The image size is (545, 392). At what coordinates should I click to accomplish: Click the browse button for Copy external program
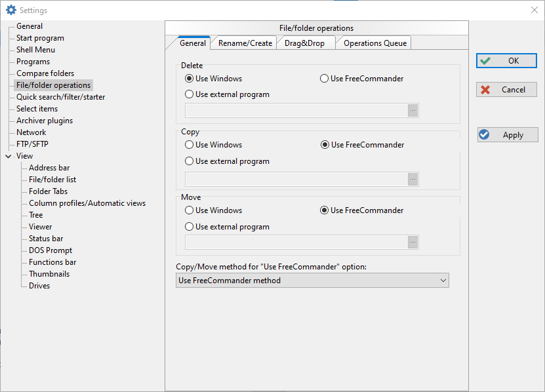point(413,180)
